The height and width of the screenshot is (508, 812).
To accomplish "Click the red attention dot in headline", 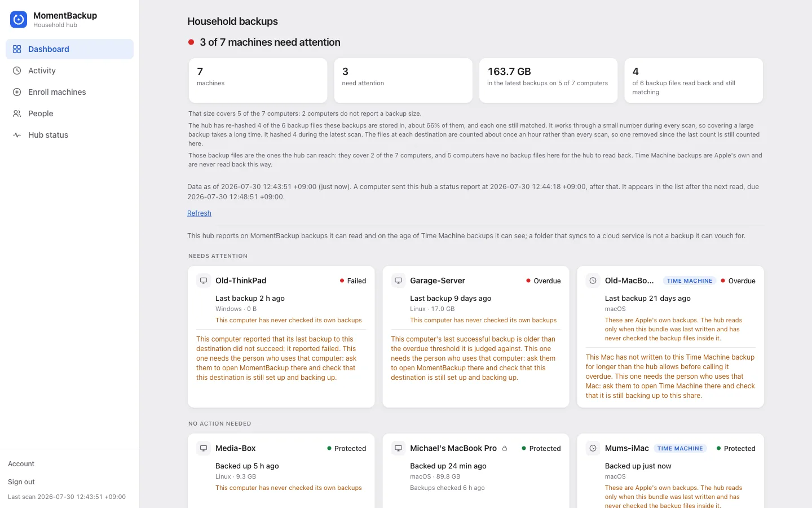I will (191, 42).
